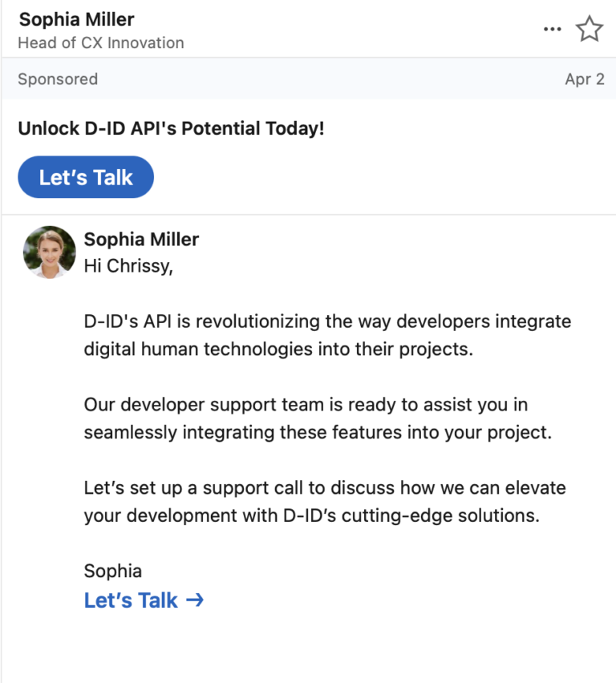616x683 pixels.
Task: View Sophia Miller's profile photo
Action: [x=49, y=252]
